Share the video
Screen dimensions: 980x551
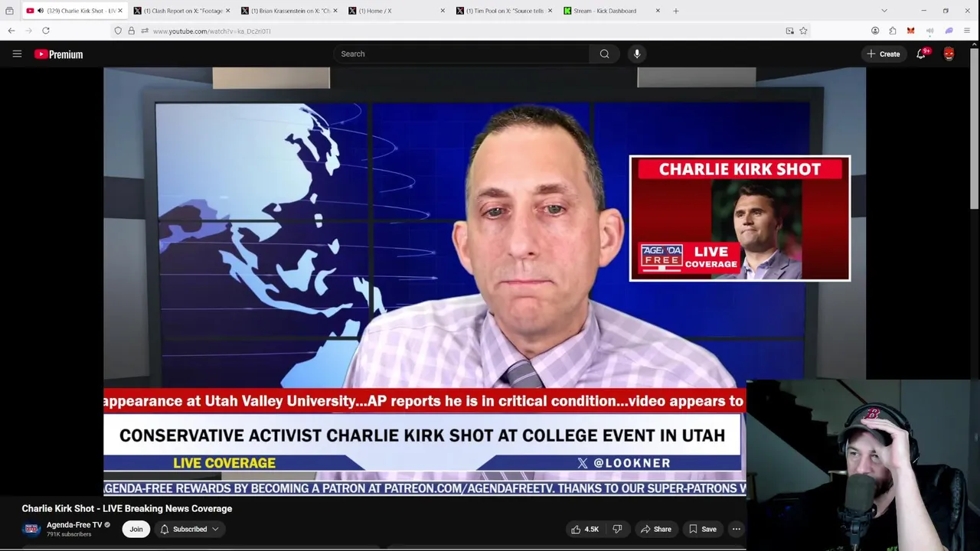(656, 529)
